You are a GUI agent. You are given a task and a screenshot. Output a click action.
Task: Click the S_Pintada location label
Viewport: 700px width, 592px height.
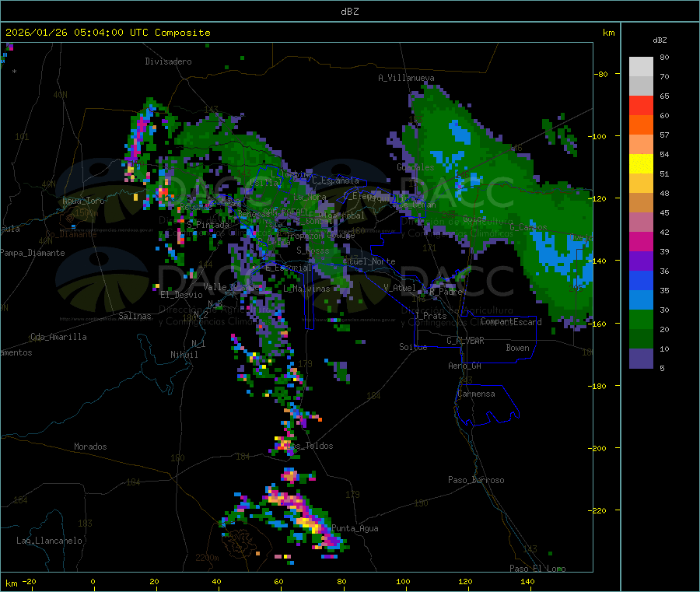click(208, 225)
